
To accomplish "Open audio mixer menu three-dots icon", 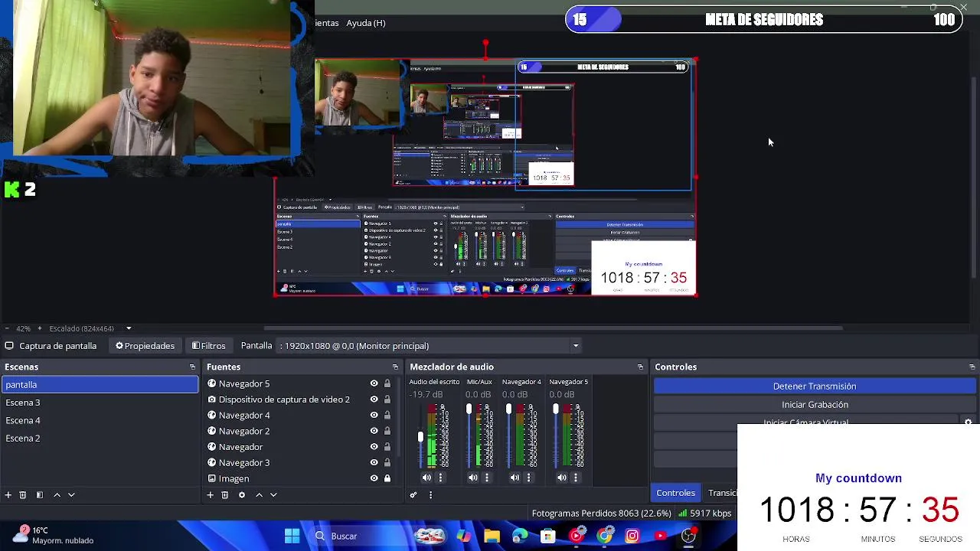I will (430, 495).
